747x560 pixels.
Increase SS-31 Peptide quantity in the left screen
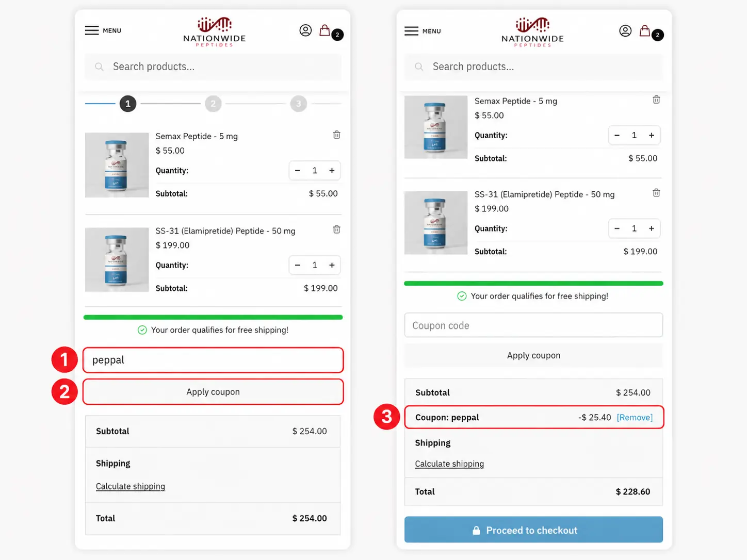(332, 265)
